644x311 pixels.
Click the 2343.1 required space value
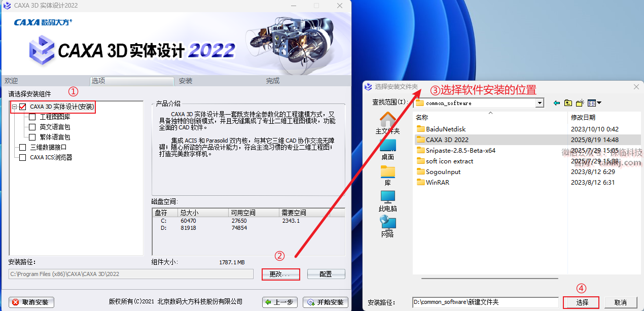pyautogui.click(x=291, y=221)
